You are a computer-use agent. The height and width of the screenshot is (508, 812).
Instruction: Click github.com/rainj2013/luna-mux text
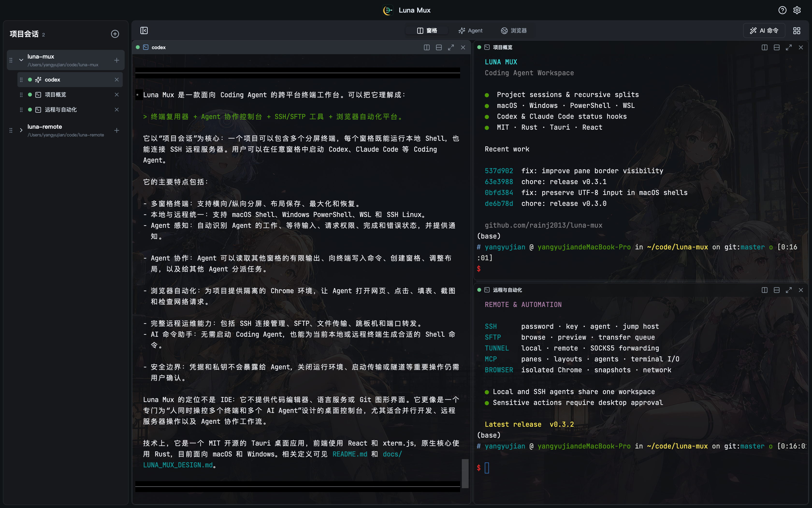543,225
